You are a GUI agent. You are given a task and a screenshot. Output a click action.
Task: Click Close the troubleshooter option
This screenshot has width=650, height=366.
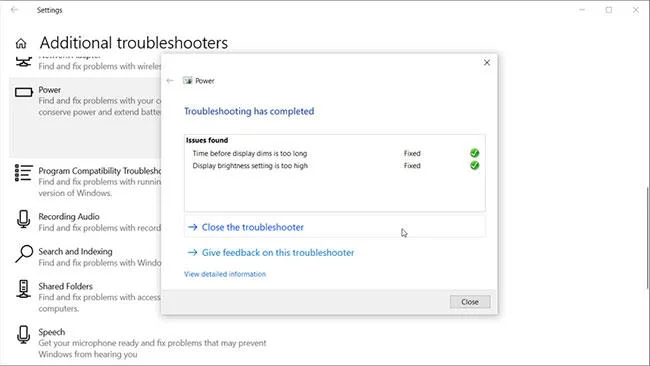point(335,227)
